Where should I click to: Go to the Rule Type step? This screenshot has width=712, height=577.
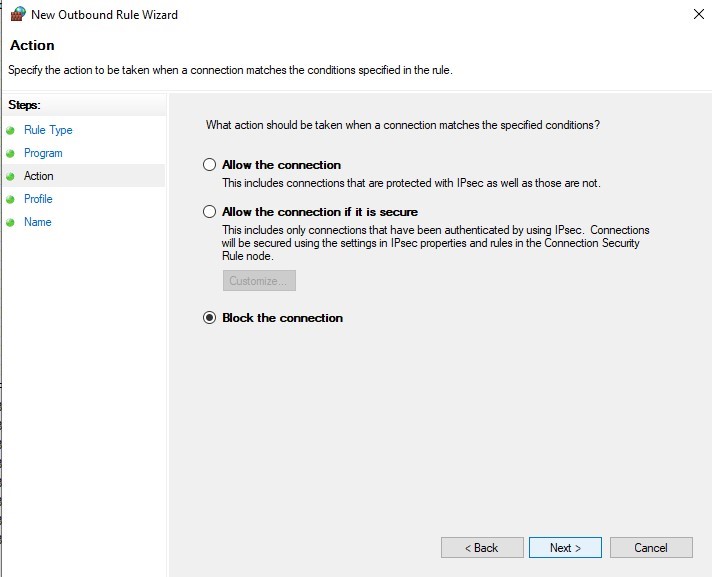tap(48, 130)
